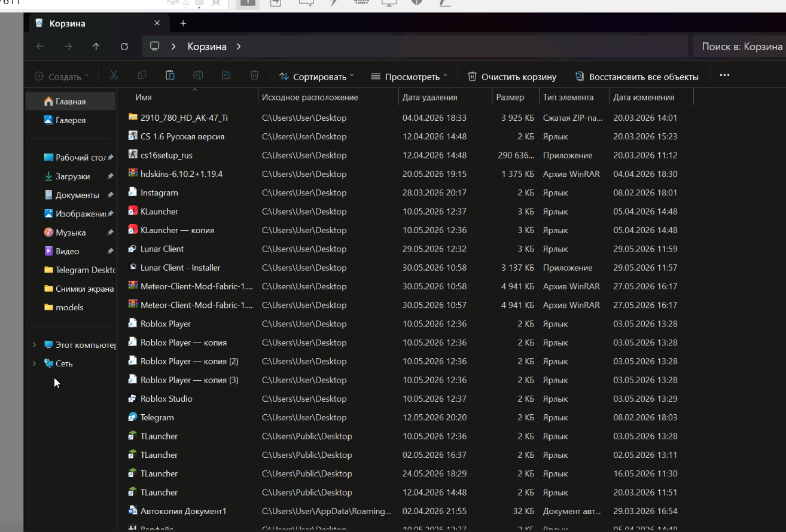Image resolution: width=786 pixels, height=532 pixels.
Task: Click the Copy icon in toolbar
Action: [142, 76]
